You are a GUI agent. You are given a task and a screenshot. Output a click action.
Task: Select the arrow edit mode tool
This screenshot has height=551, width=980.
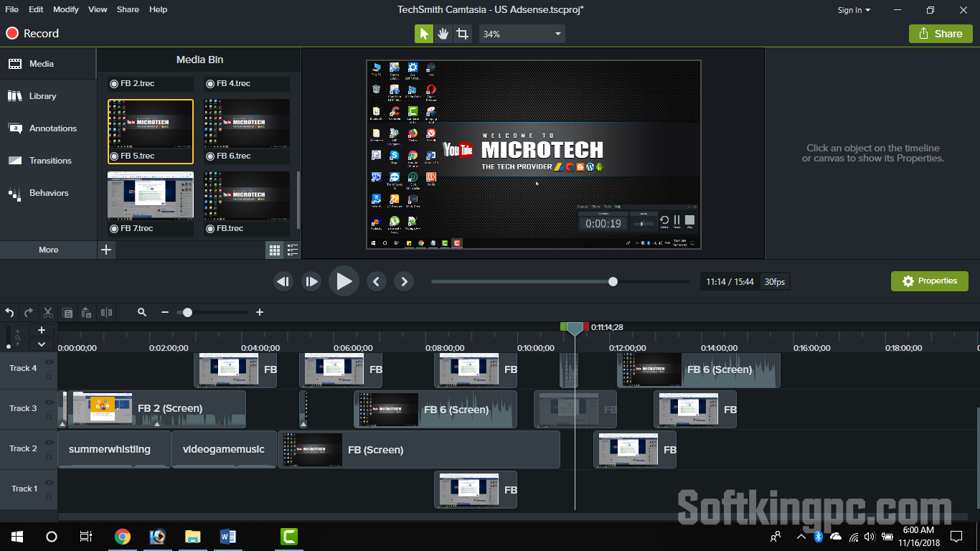pyautogui.click(x=424, y=34)
